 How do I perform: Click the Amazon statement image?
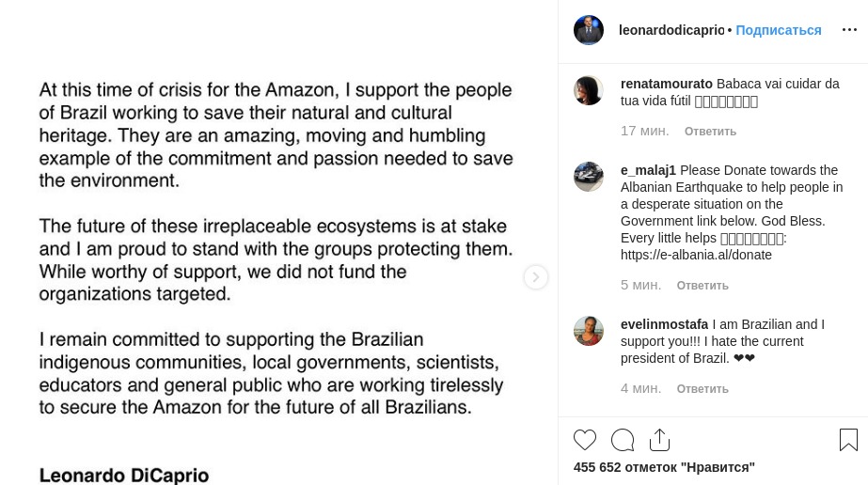(x=277, y=244)
